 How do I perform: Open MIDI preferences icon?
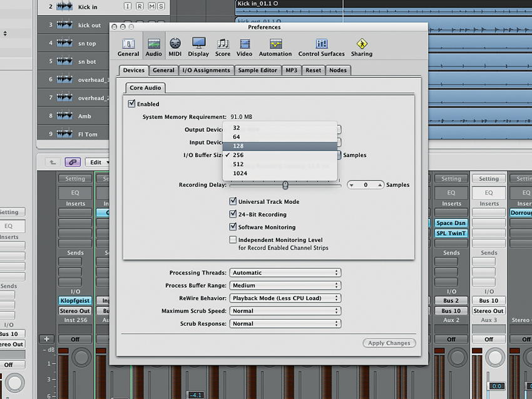tap(175, 48)
